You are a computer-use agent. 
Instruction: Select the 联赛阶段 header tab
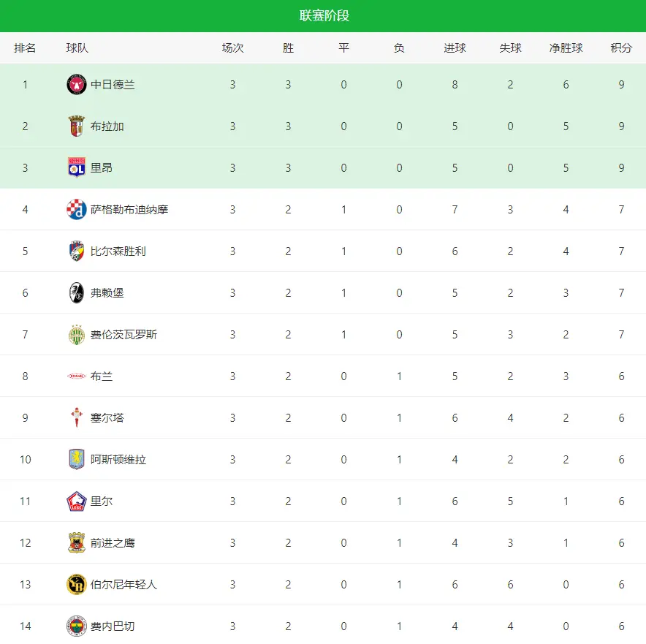(324, 15)
